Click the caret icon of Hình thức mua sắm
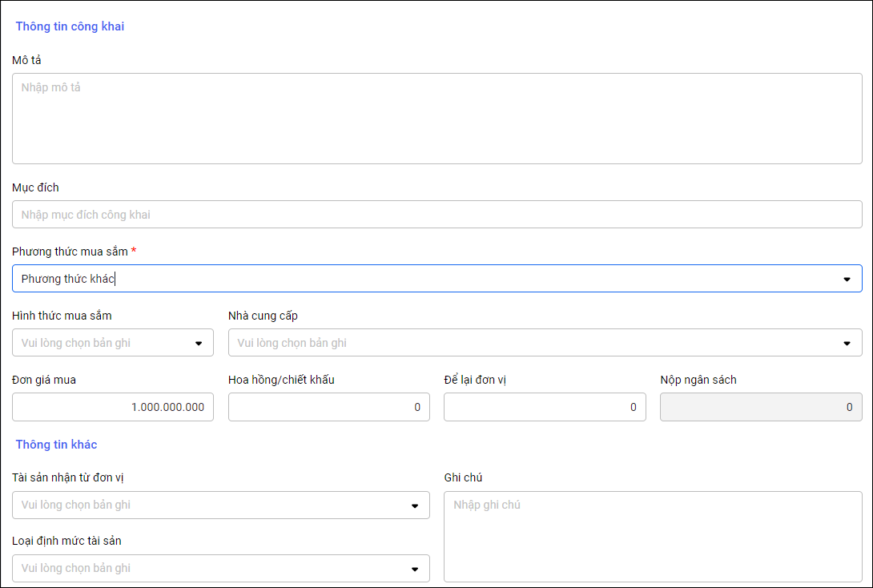This screenshot has height=588, width=873. 199,344
